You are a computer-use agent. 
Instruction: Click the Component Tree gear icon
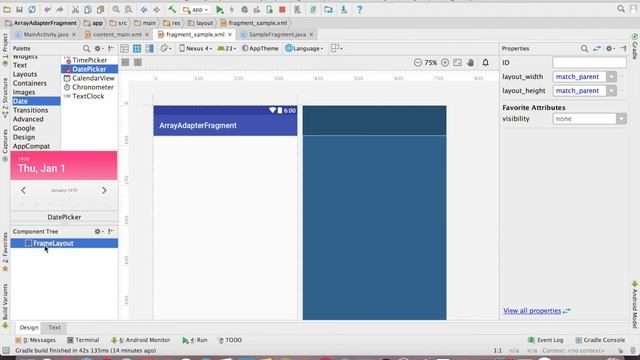pyautogui.click(x=98, y=231)
